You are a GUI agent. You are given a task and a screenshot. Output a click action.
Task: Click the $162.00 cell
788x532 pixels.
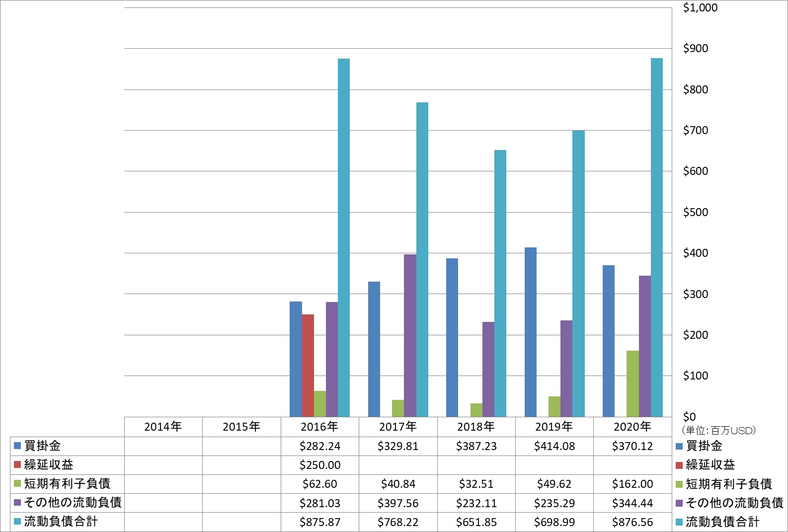(632, 484)
